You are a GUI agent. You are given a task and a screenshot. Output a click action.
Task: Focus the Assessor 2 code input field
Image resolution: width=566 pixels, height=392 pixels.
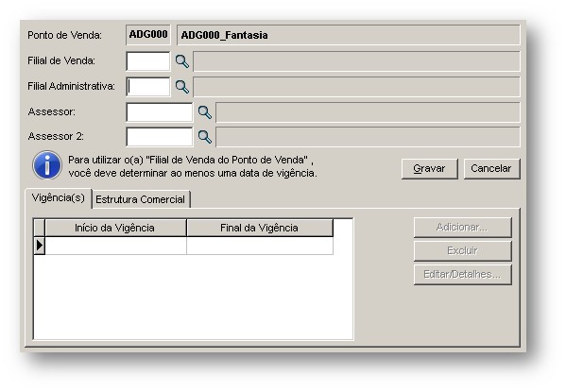[x=160, y=137]
